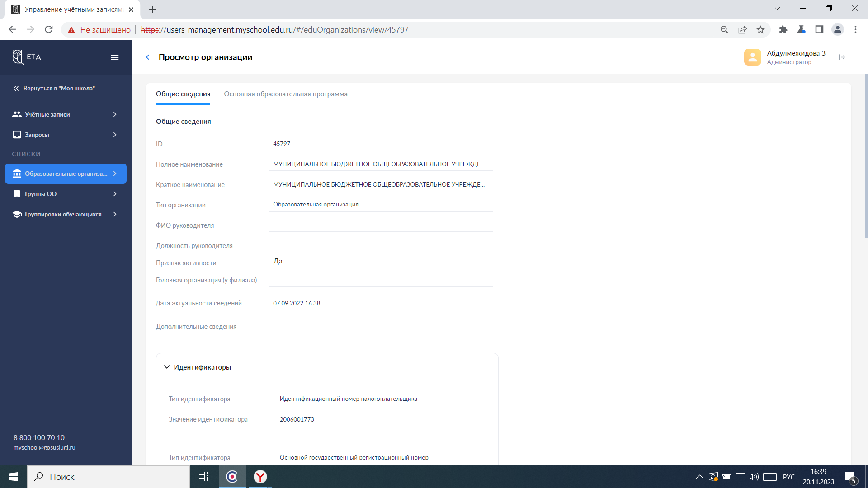Expand the Группы ОО chevron
The height and width of the screenshot is (488, 868).
pos(115,194)
